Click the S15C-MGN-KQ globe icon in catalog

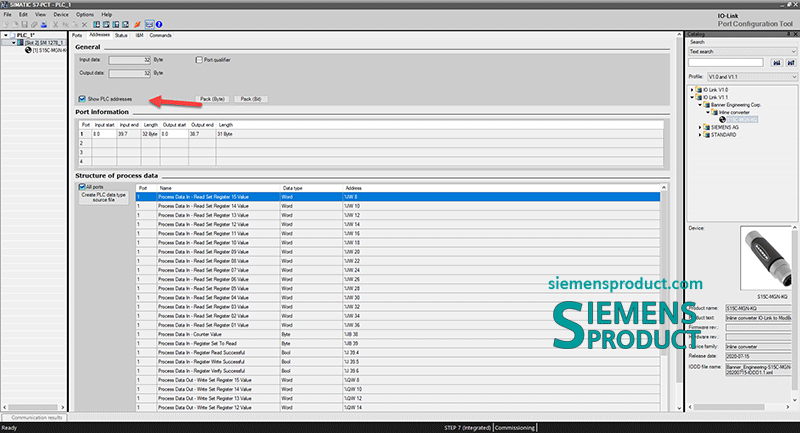[722, 120]
